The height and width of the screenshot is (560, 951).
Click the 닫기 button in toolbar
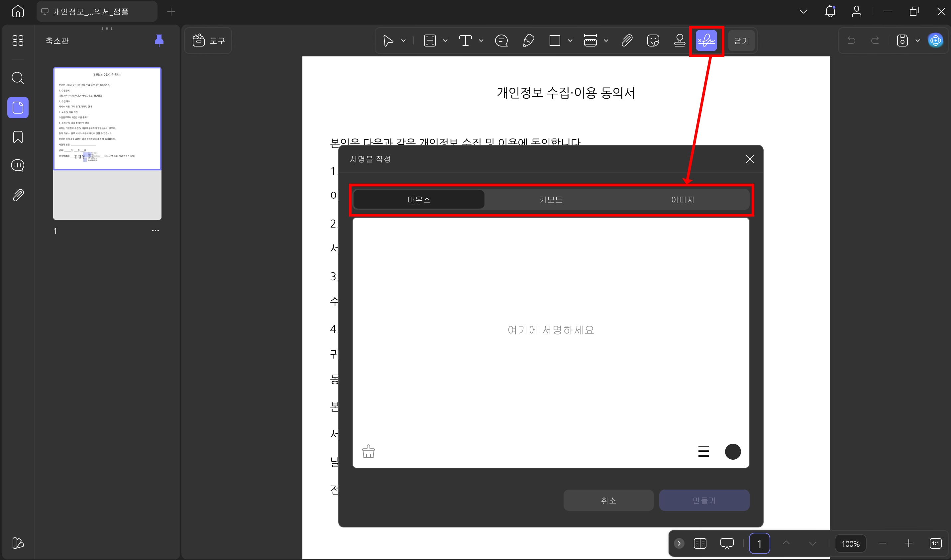click(x=741, y=41)
